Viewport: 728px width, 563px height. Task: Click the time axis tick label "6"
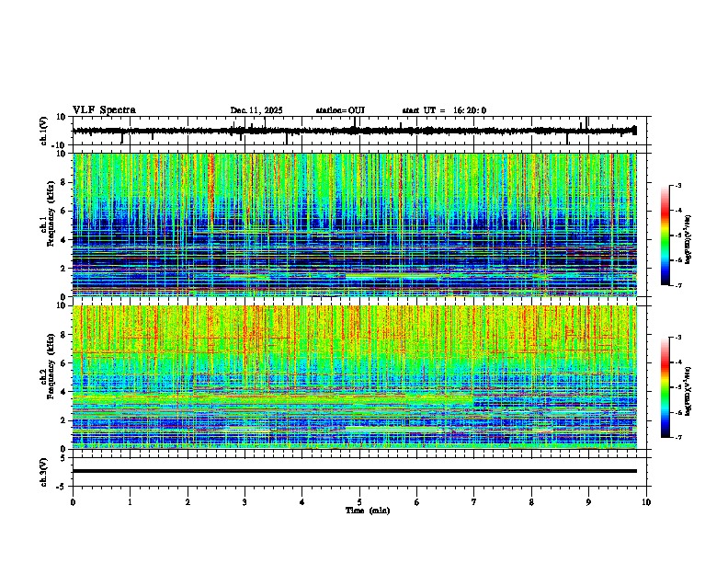click(x=416, y=502)
